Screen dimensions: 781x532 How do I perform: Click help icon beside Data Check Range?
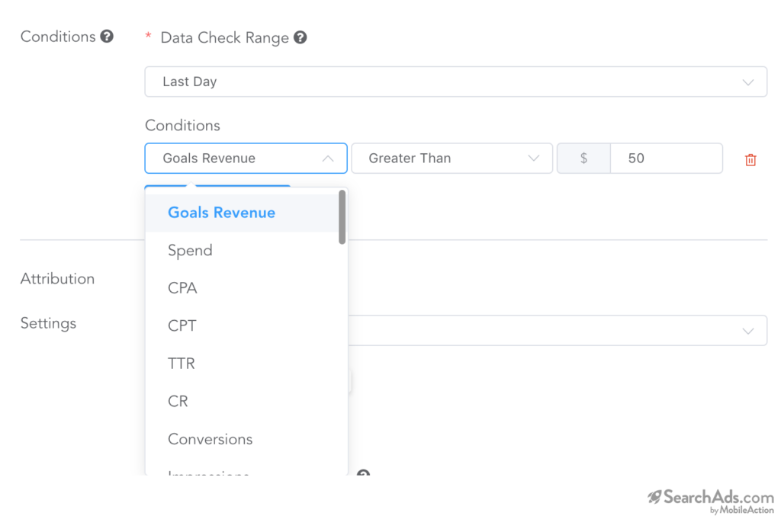pos(301,37)
